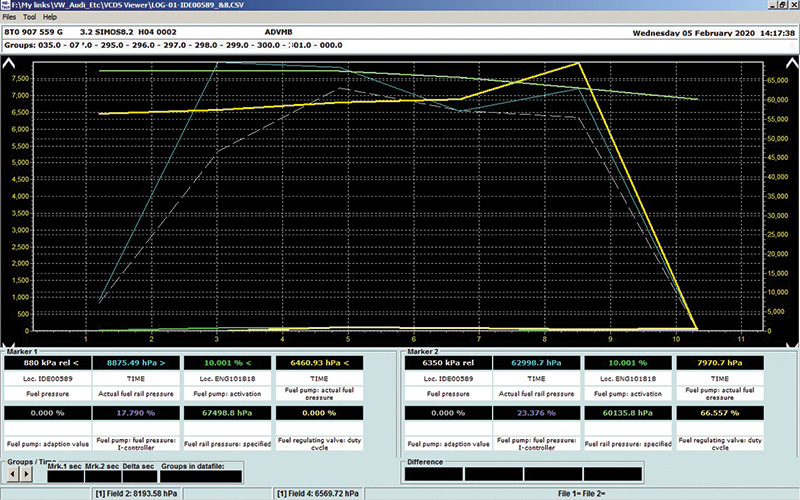Select Marker 2 value 7970.7 hPa
800x500 pixels.
tap(720, 363)
